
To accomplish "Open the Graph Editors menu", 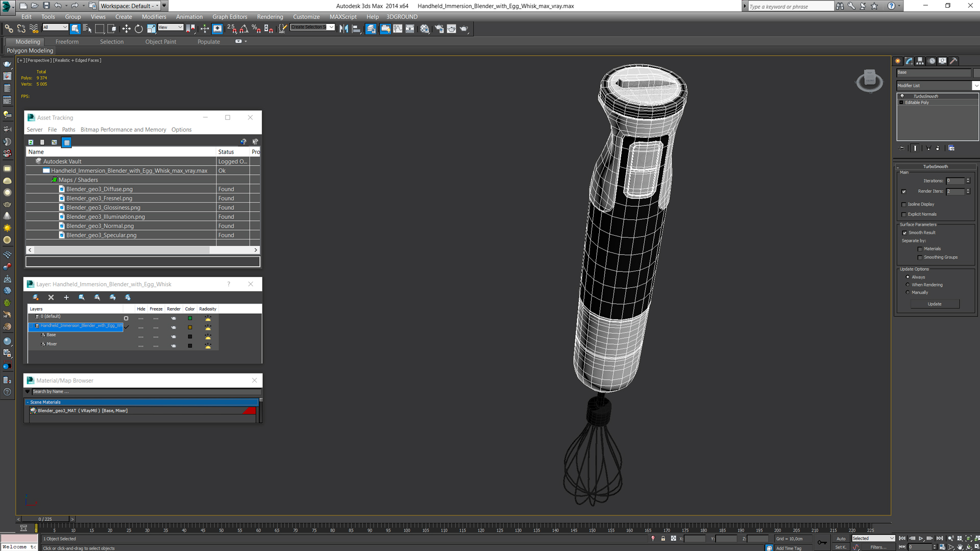I will click(230, 17).
